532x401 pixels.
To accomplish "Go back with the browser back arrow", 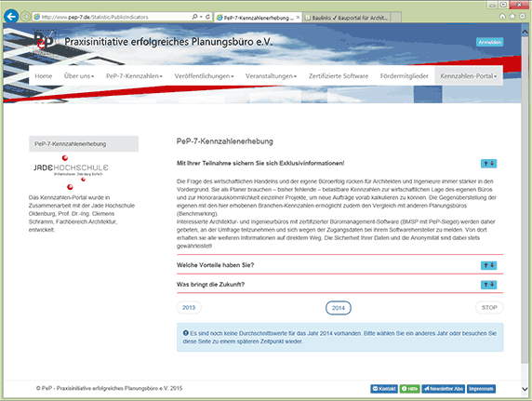I will [x=11, y=17].
